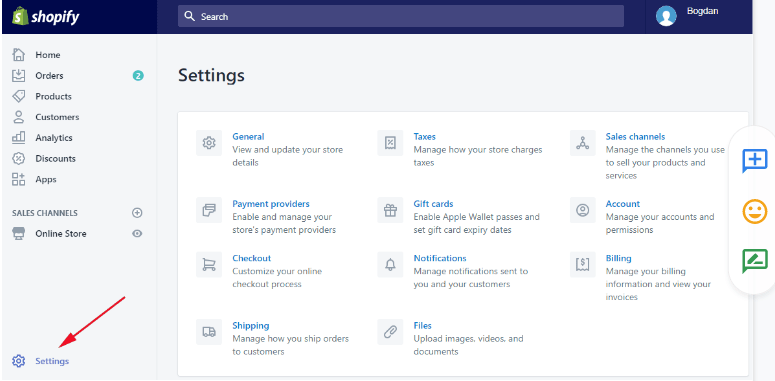Add a sales channel with plus icon
The width and height of the screenshot is (775, 381).
coord(137,213)
